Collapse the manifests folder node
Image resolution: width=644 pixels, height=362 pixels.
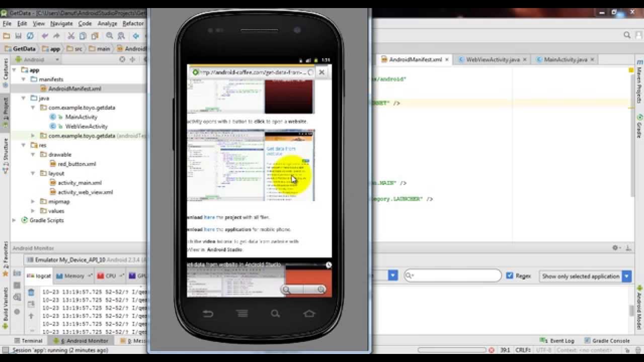(24, 79)
